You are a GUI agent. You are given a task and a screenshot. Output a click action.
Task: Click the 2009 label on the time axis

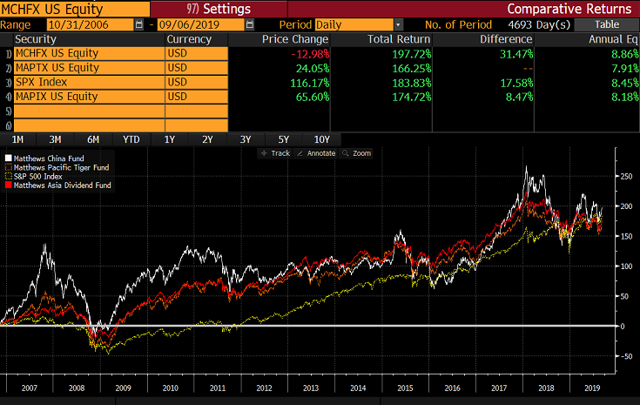[123, 387]
